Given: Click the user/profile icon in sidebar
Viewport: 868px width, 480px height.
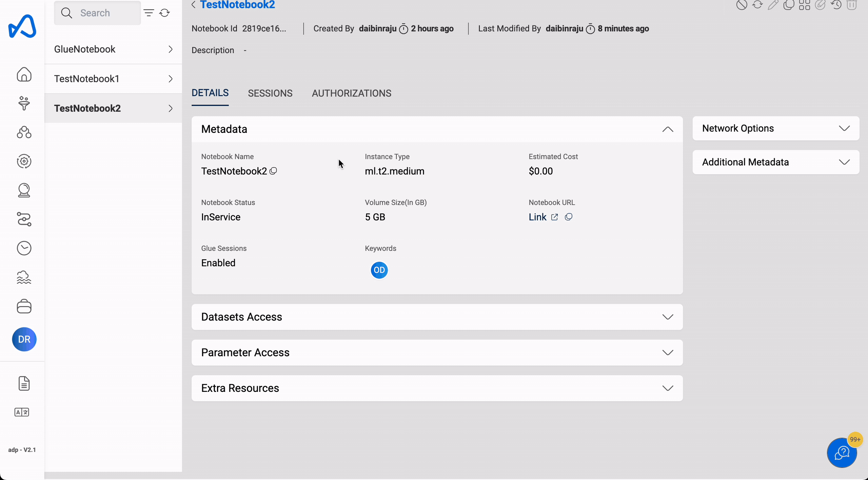Looking at the screenshot, I should (24, 339).
